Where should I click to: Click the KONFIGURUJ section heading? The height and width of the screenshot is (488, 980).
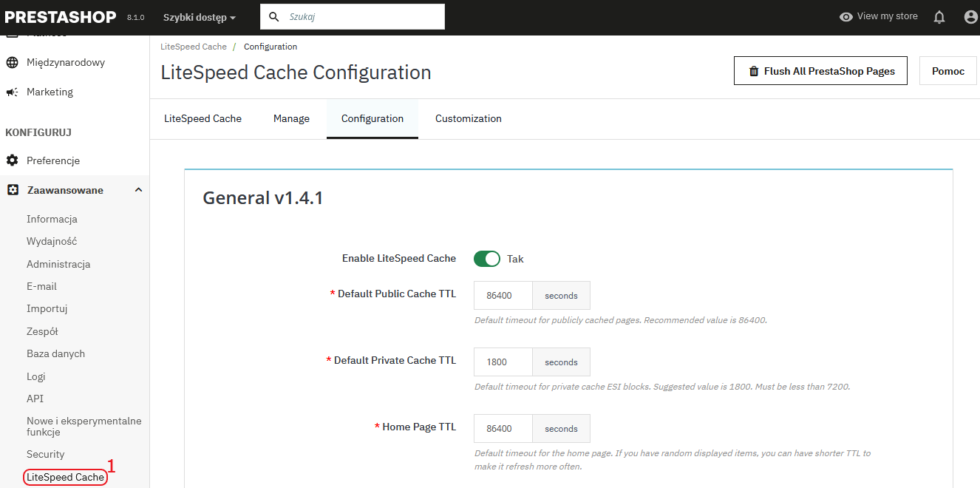coord(38,132)
